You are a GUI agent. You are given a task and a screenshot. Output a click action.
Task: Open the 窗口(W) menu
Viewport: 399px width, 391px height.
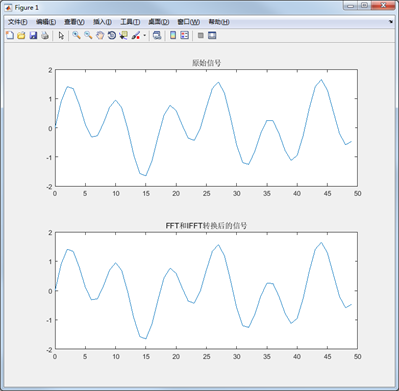pos(189,22)
